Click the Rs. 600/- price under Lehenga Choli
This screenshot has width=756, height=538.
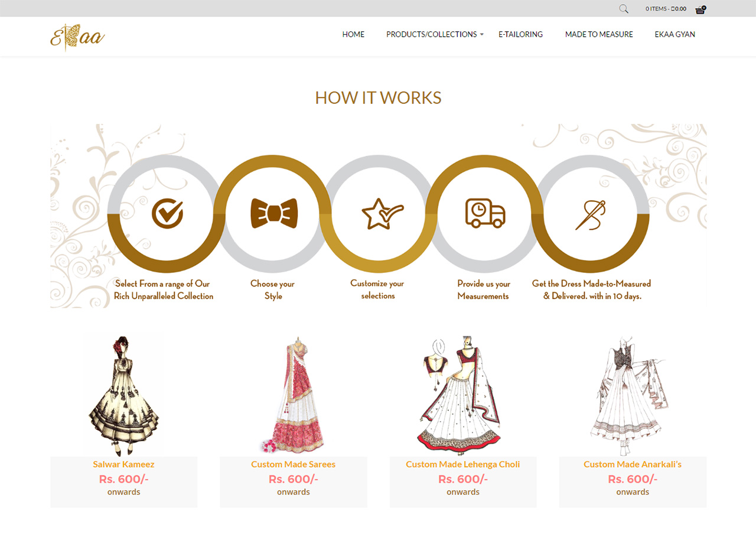463,479
